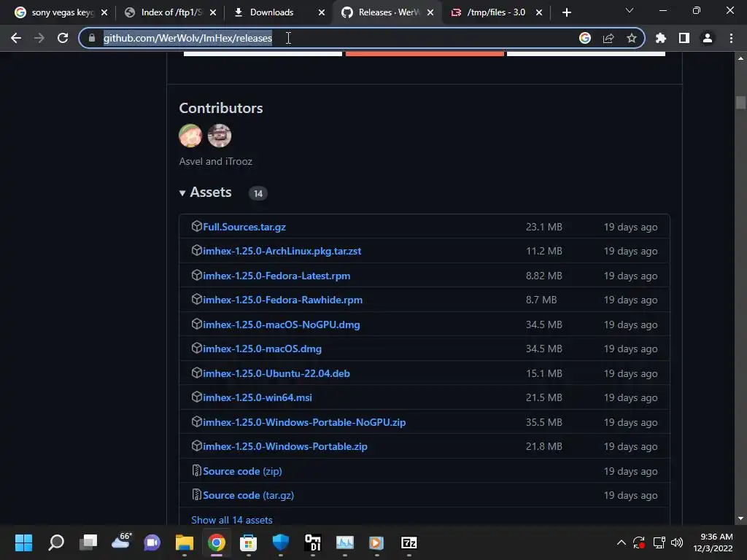
Task: Close the Downloads tab
Action: coord(322,12)
